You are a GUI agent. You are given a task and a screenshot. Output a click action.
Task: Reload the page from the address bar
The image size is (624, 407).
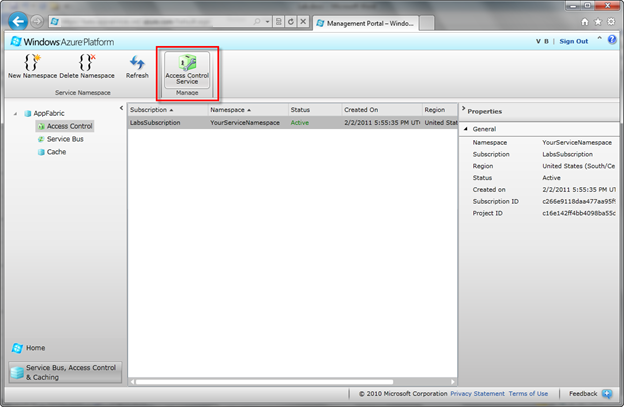(291, 21)
